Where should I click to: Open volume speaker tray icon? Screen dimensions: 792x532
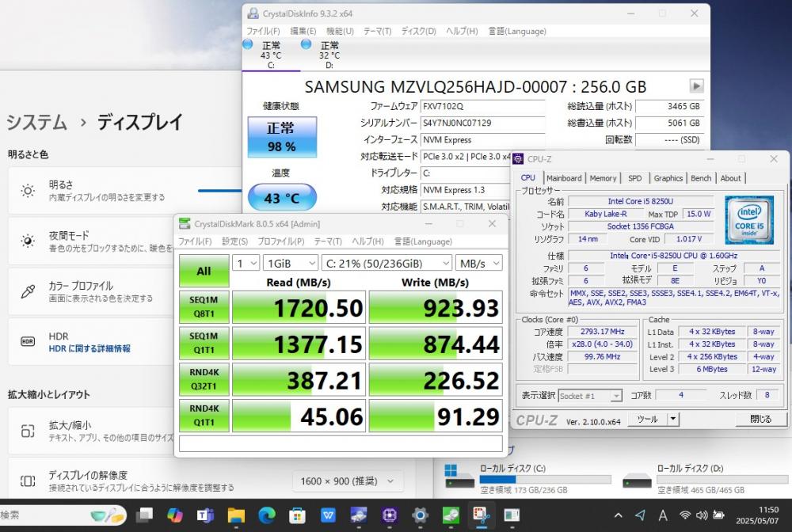pyautogui.click(x=702, y=515)
